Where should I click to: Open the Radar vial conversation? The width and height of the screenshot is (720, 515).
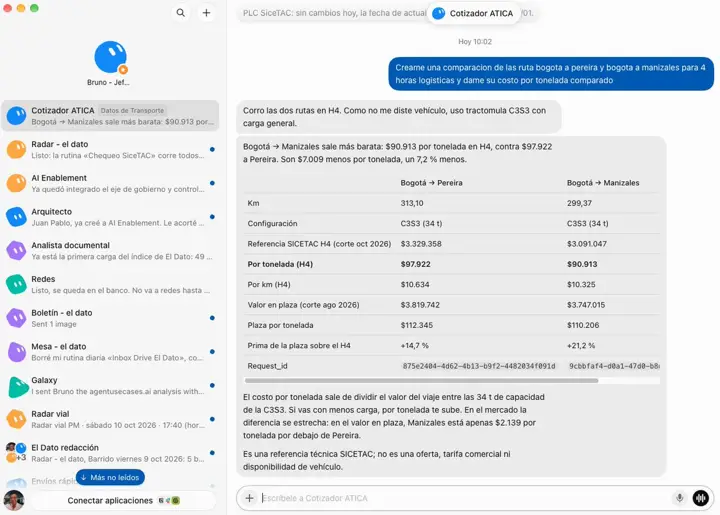110,420
